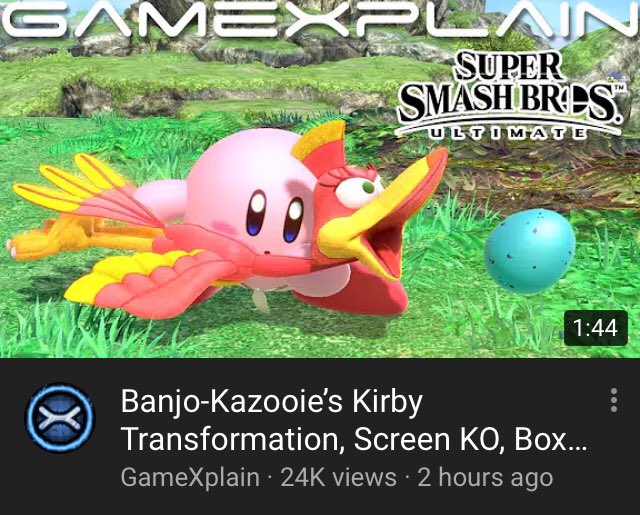Open the GameXplain channel avatar

tap(60, 417)
